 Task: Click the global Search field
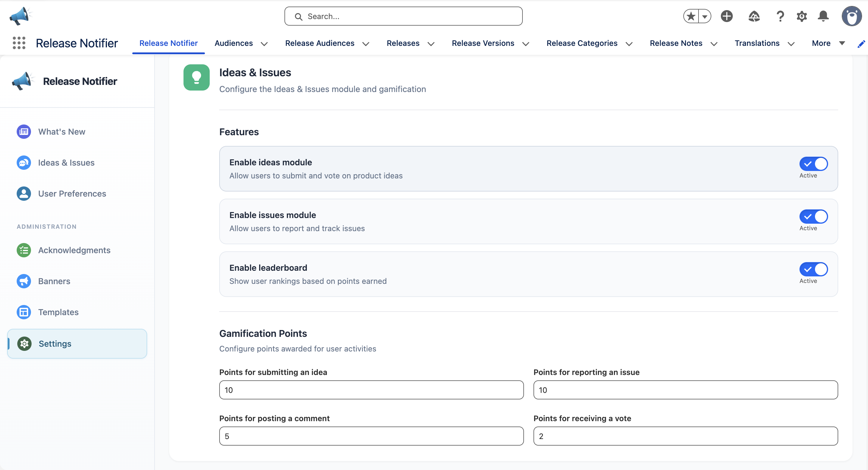tap(403, 16)
